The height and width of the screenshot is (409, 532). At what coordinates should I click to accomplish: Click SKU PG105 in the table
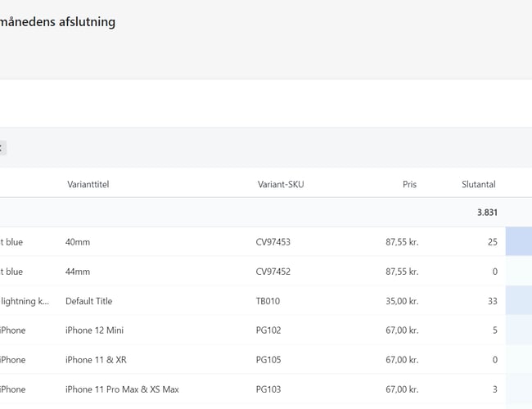(x=268, y=360)
